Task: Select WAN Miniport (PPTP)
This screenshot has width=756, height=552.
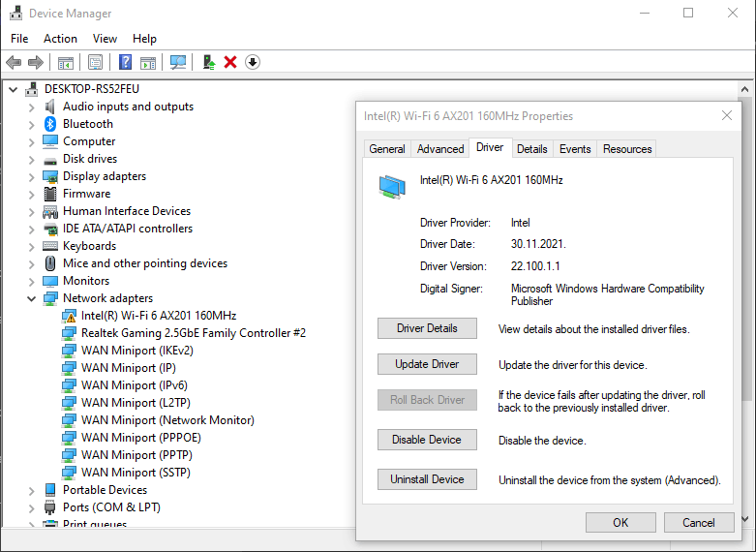Action: pyautogui.click(x=136, y=455)
